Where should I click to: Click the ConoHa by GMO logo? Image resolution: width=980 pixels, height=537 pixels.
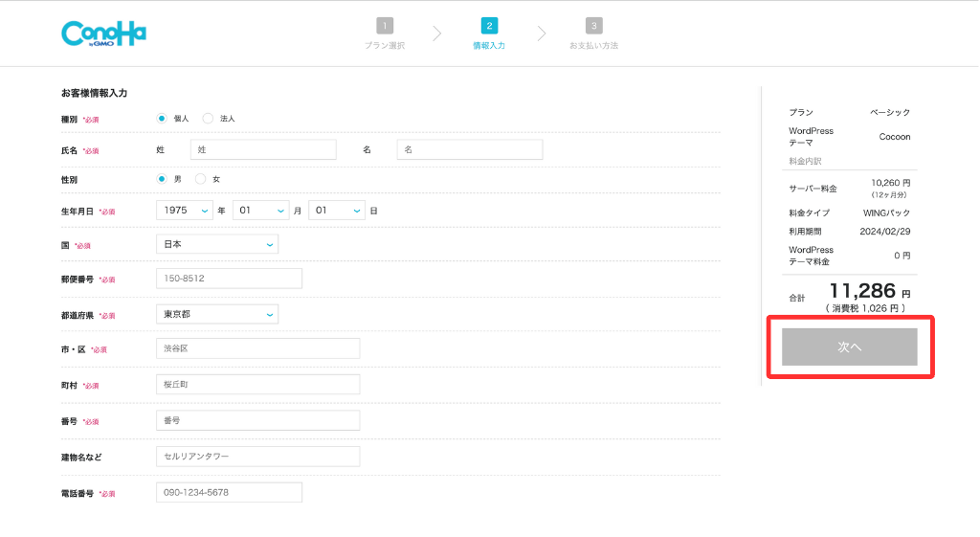pyautogui.click(x=103, y=34)
